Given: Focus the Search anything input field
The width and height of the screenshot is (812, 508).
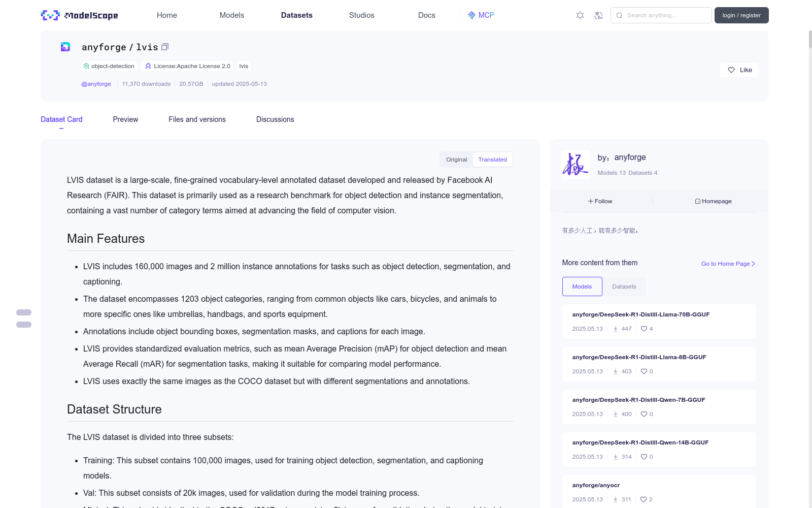Looking at the screenshot, I should pyautogui.click(x=661, y=15).
